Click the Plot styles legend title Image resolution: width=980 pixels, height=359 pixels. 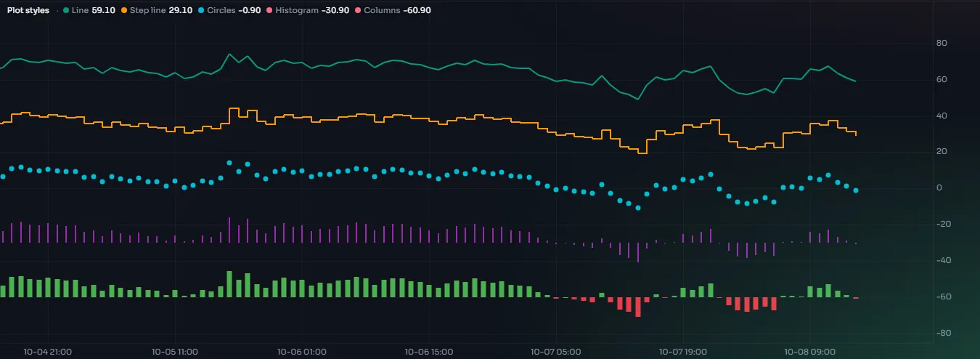click(28, 11)
